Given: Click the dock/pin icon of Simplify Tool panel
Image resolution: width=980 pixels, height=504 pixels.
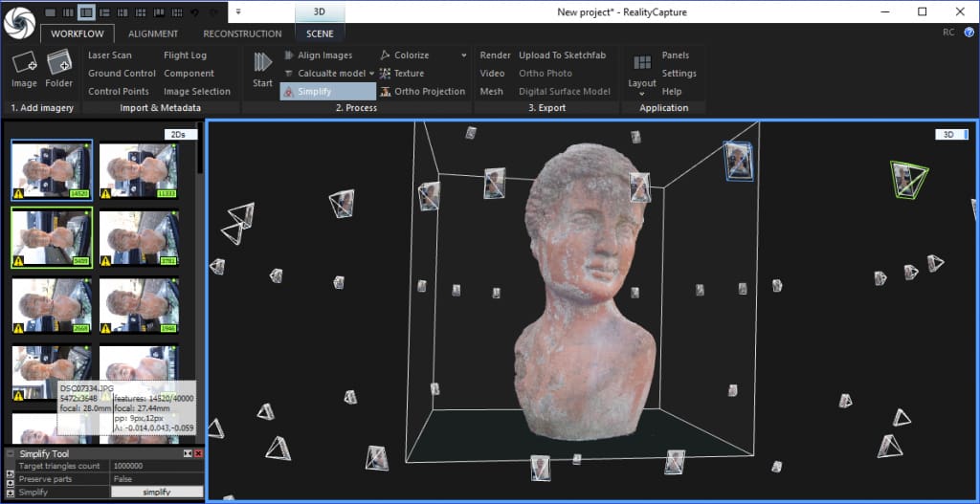Looking at the screenshot, I should click(188, 453).
